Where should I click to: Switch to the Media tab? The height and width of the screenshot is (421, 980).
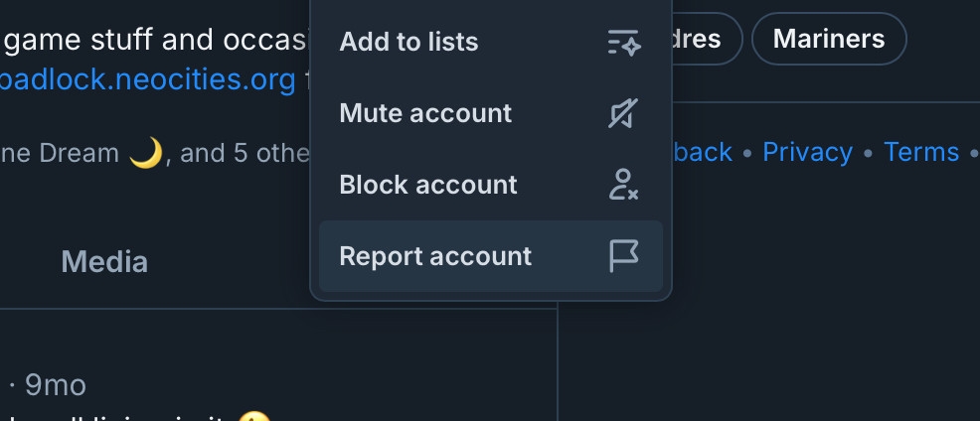(104, 262)
